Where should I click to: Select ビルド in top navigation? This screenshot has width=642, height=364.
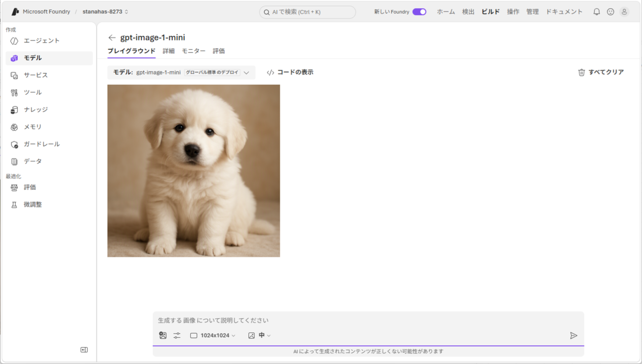[x=491, y=12]
